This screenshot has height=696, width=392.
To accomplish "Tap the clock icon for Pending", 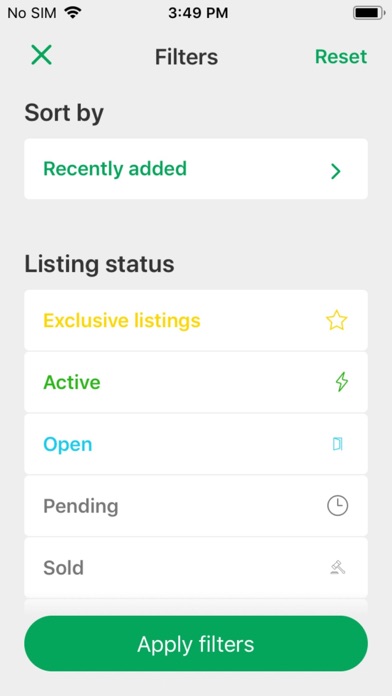I will [x=337, y=506].
